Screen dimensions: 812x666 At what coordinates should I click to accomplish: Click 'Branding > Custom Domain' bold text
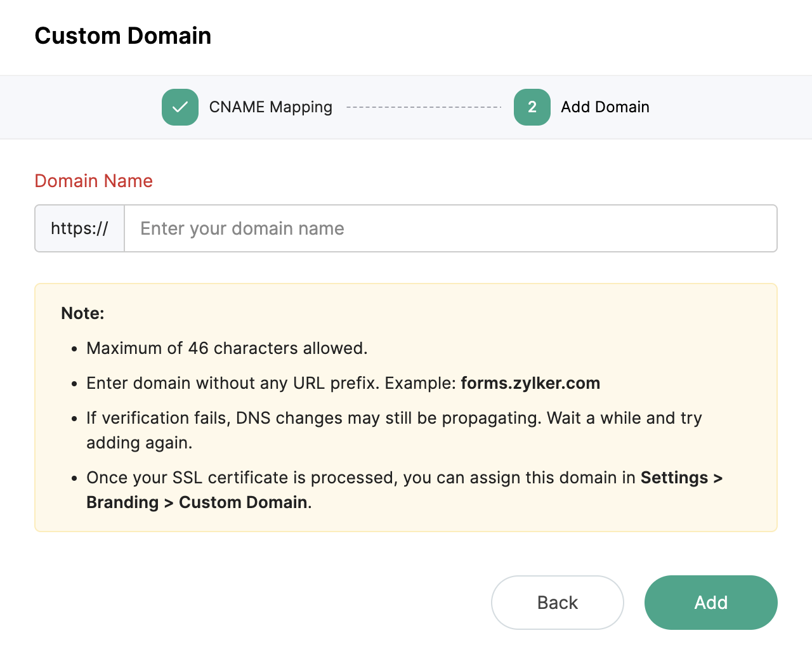(x=197, y=502)
